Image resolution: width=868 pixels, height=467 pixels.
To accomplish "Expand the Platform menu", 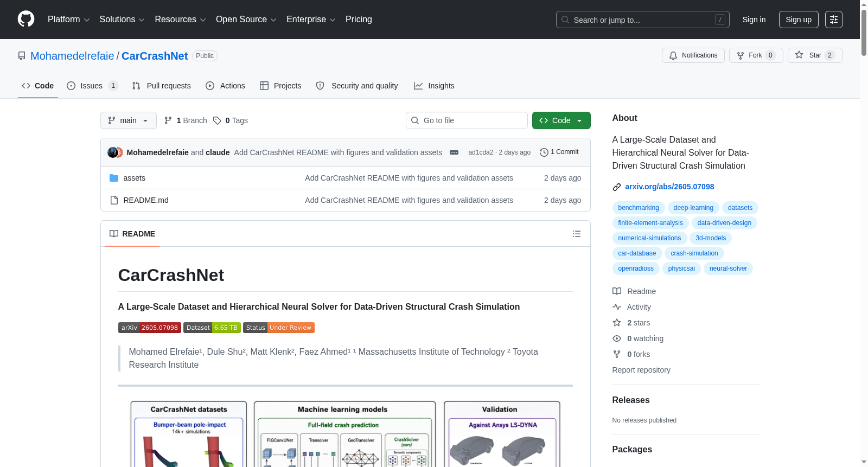I will click(69, 20).
